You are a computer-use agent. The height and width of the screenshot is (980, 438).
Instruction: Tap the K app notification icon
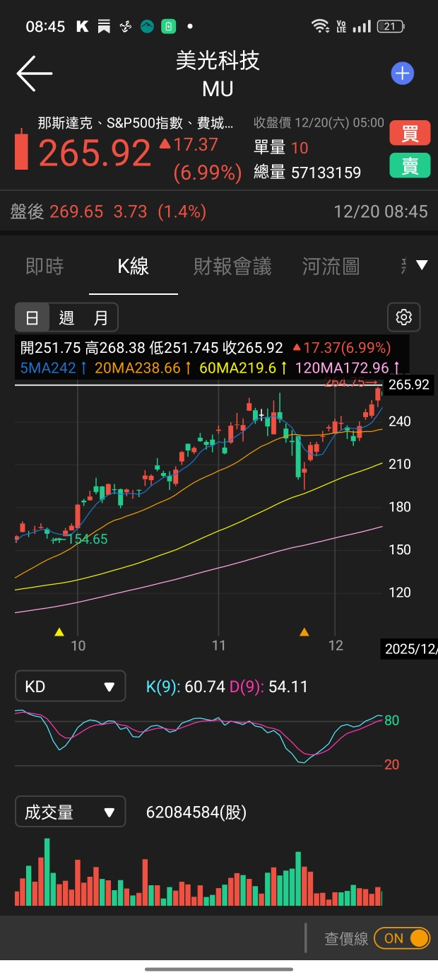tap(82, 26)
